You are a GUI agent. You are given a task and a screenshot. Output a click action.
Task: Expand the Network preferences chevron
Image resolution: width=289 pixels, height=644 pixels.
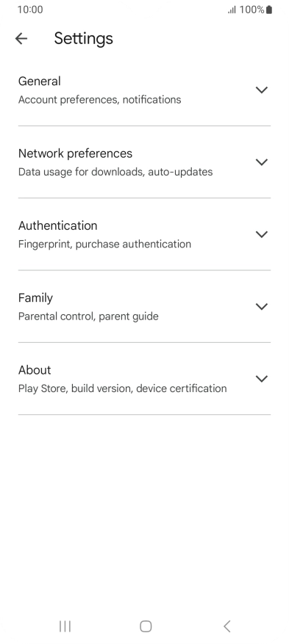click(262, 162)
